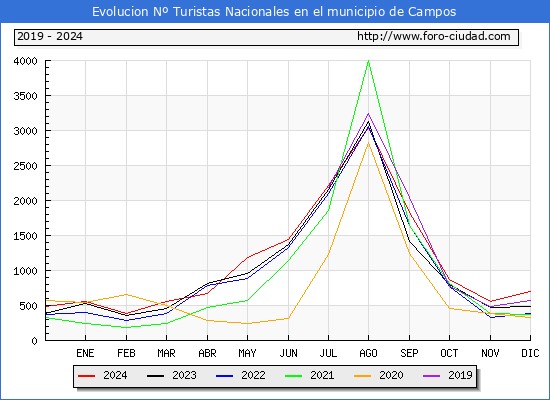Click the 1000 y-axis value

pyautogui.click(x=25, y=271)
